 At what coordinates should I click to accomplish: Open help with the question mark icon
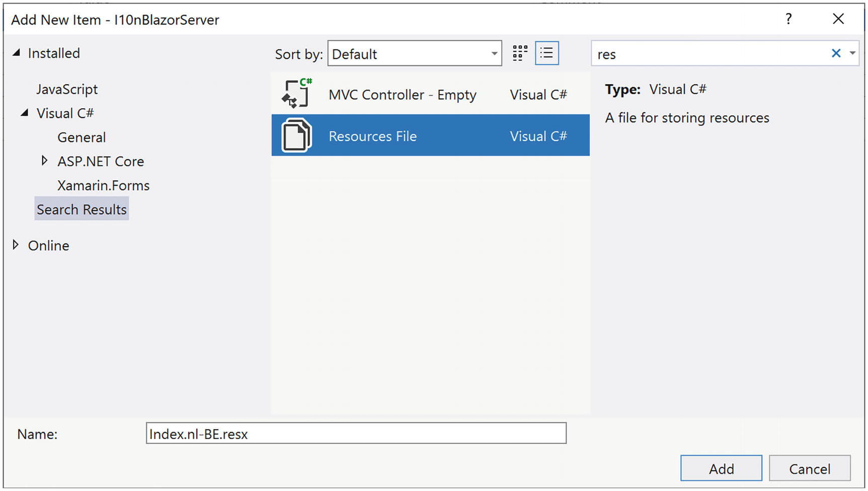pos(788,19)
